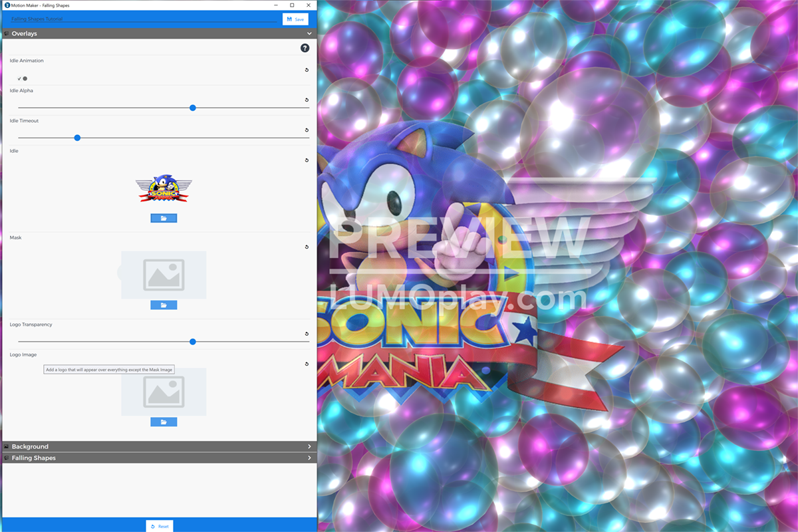The width and height of the screenshot is (798, 532).
Task: Expand the Falling Shapes section
Action: [159, 458]
